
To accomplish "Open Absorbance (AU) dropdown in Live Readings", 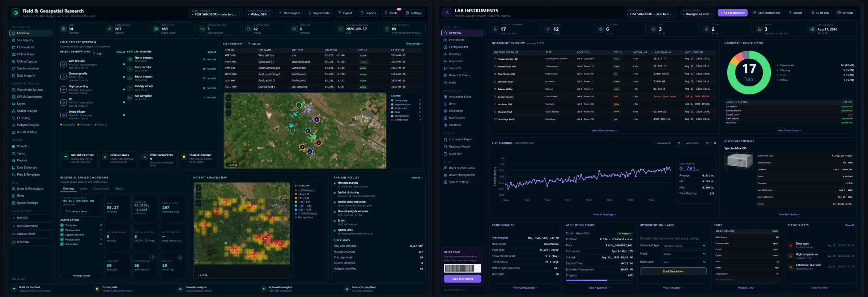I will tap(668, 143).
